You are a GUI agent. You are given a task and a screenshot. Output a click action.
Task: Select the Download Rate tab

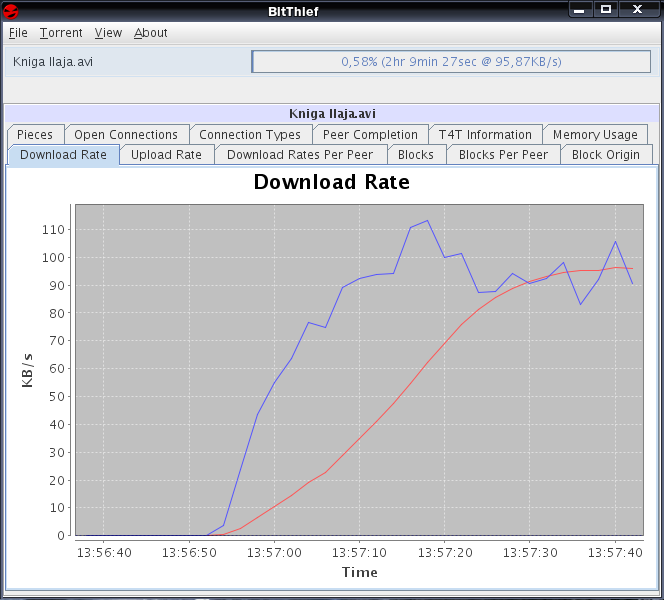[64, 155]
